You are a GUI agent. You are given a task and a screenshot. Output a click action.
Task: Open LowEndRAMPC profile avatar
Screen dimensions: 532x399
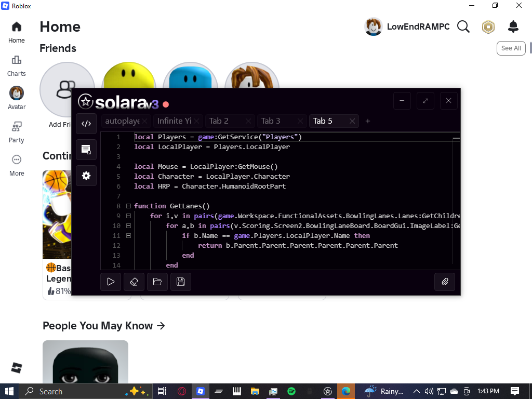(374, 26)
